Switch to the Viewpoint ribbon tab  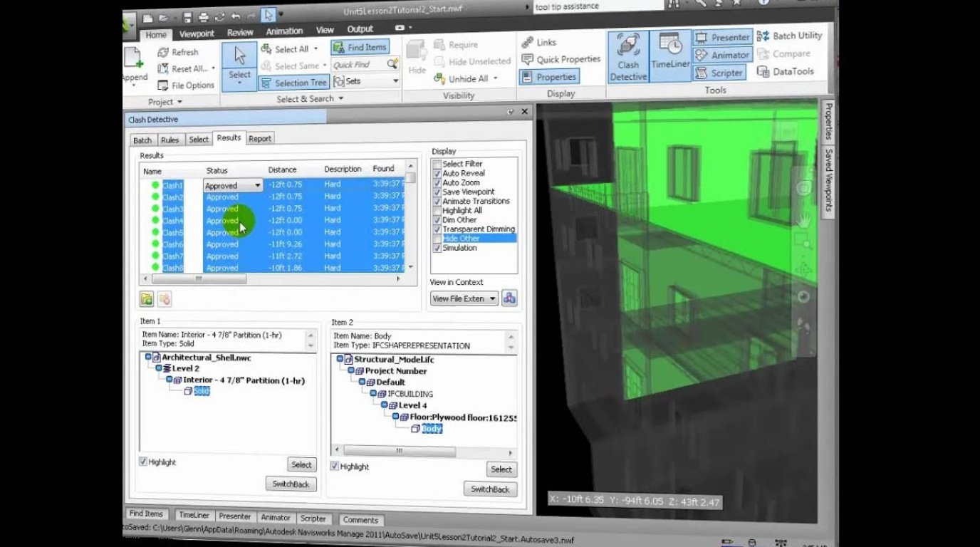coord(197,33)
